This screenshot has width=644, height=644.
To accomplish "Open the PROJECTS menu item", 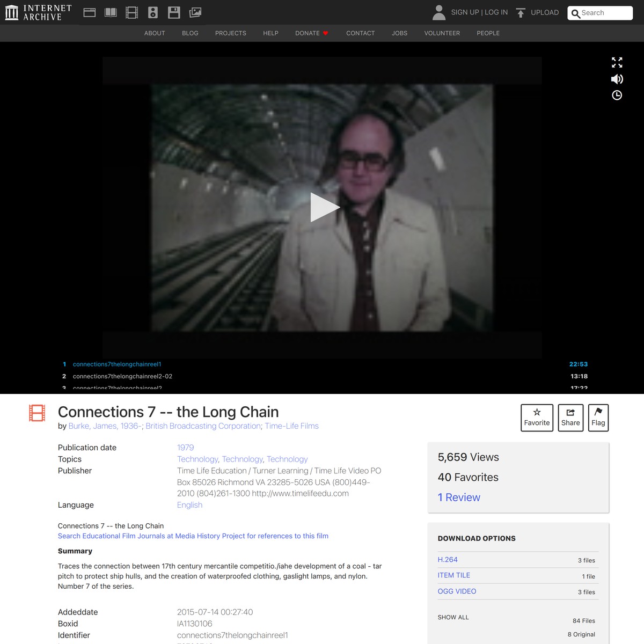I will [x=230, y=33].
